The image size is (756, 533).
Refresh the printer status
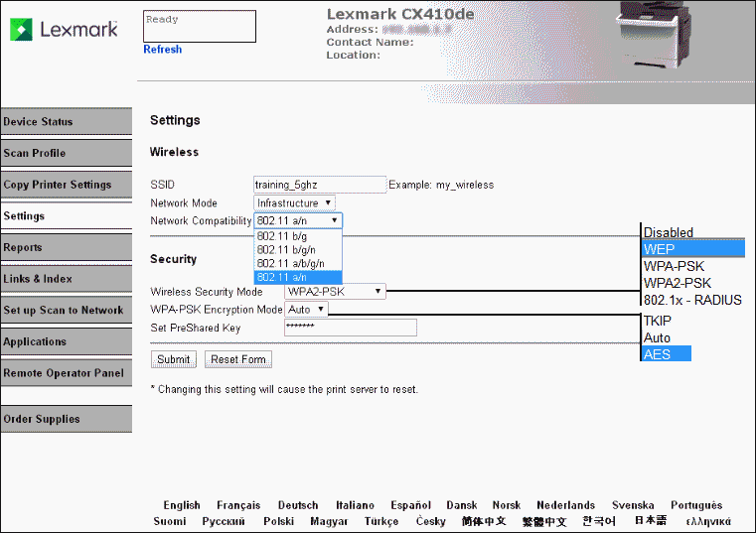163,50
